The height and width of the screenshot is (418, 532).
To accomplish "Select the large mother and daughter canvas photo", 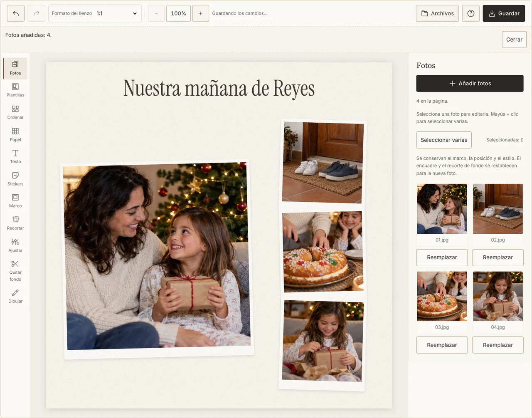I will [x=158, y=260].
